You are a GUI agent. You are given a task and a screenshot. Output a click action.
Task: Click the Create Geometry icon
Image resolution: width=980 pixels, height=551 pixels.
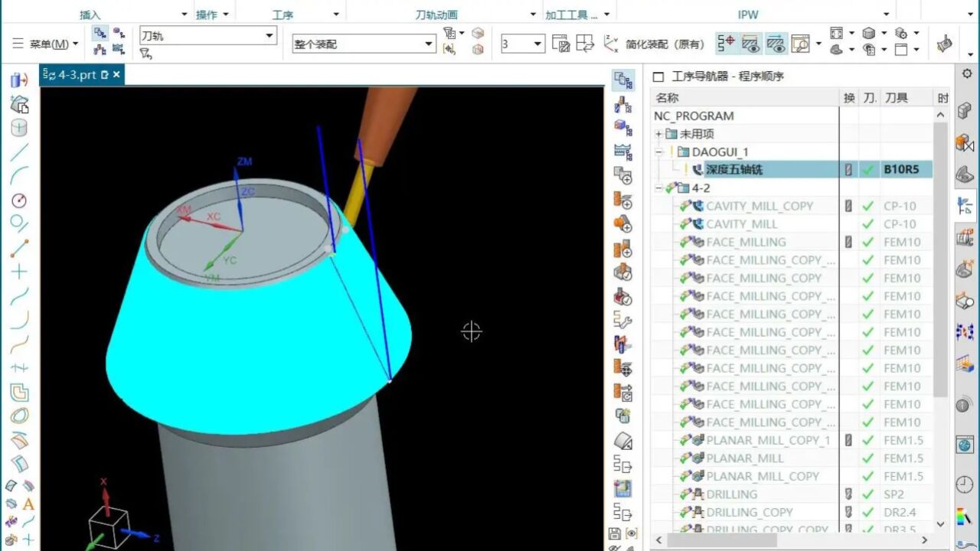[x=623, y=225]
